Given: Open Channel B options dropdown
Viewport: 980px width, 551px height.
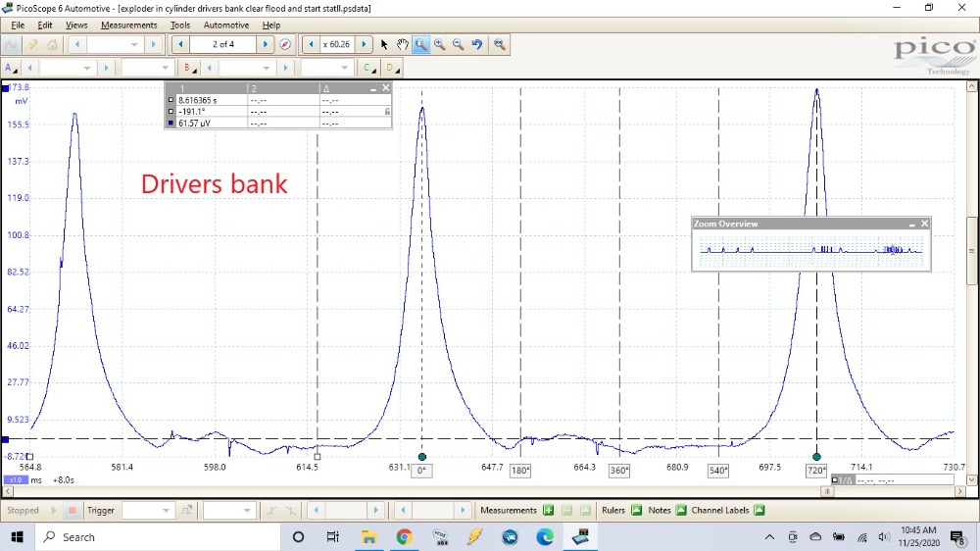Looking at the screenshot, I should 188,68.
